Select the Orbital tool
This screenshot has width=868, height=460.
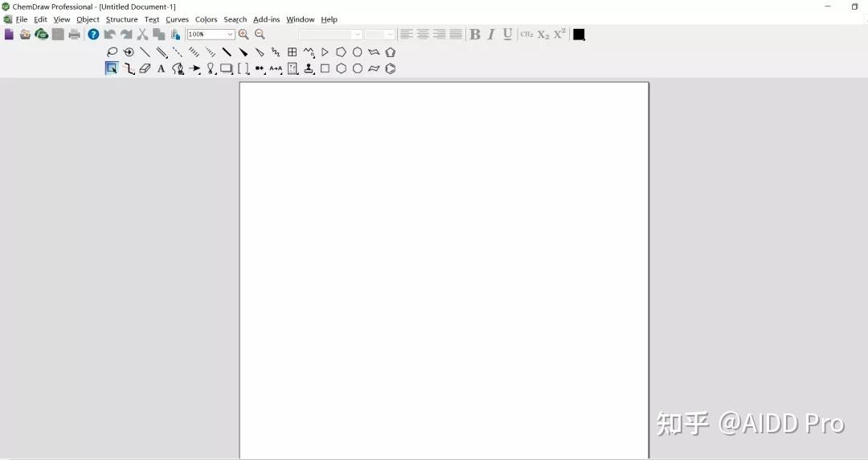(x=211, y=68)
